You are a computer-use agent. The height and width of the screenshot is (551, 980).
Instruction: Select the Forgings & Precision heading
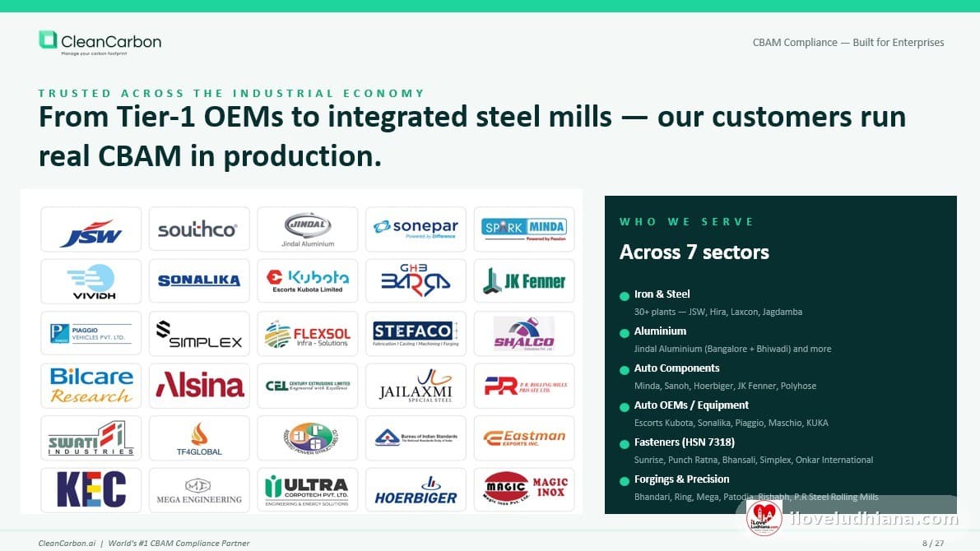[x=682, y=479]
